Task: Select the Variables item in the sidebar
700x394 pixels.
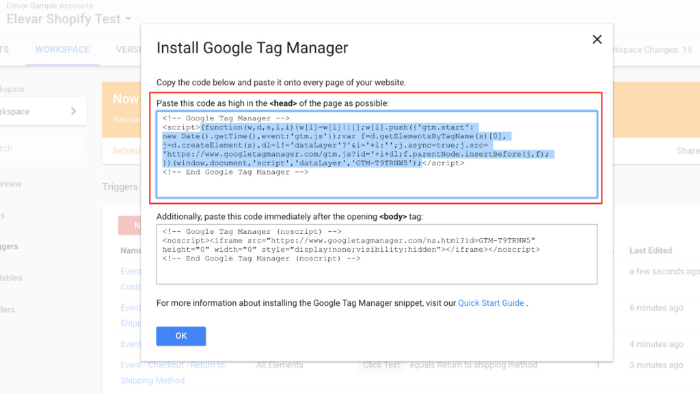Action: click(x=11, y=278)
